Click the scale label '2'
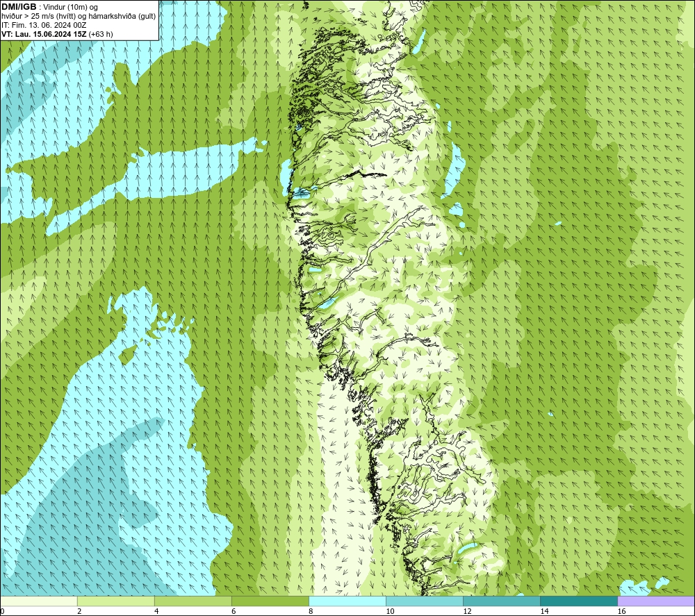This screenshot has width=695, height=616. (x=79, y=611)
